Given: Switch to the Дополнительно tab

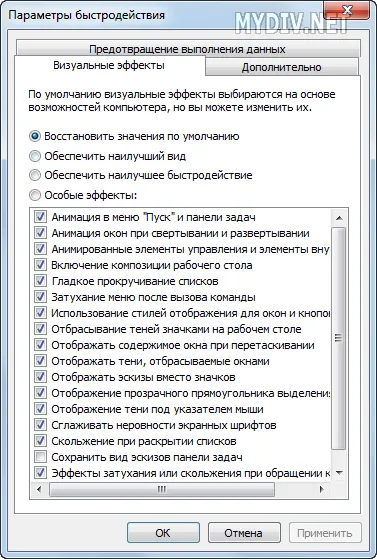Looking at the screenshot, I should coord(282,67).
